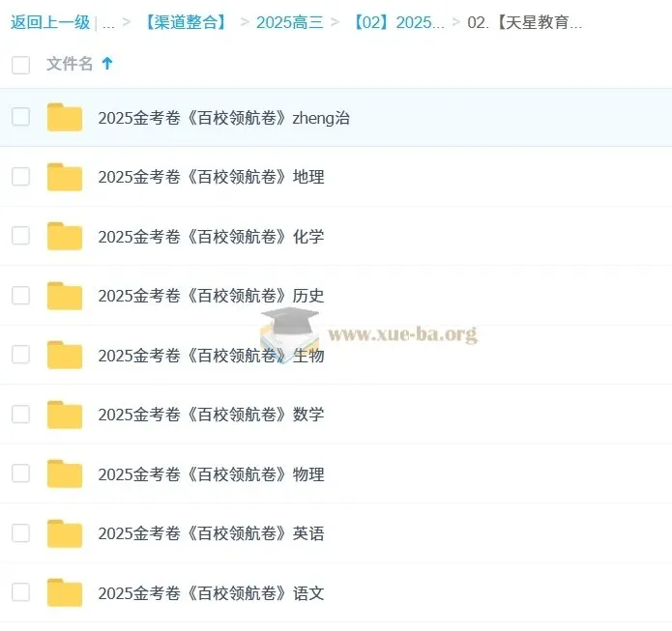Viewport: 672px width, 631px height.
Task: Check the box for the 语文 folder
Action: 20,592
